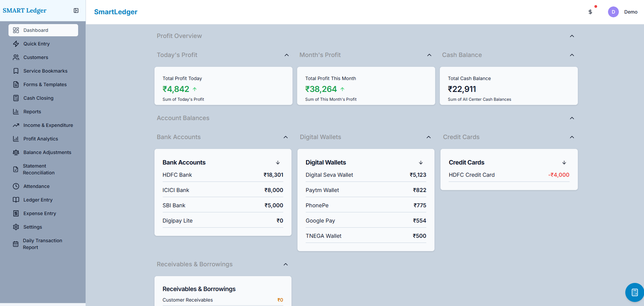Screen dimensions: 644x306
Task: Click the Ledger Entry book icon
Action: point(16,200)
